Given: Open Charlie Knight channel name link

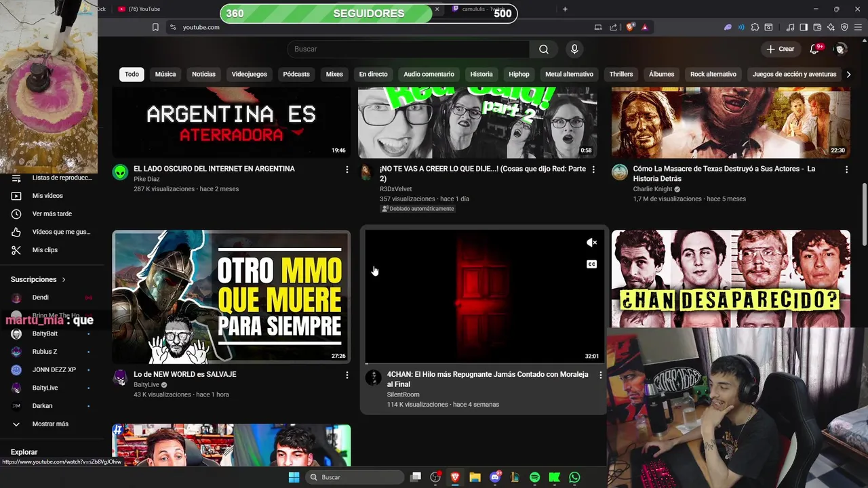Looking at the screenshot, I should 652,189.
